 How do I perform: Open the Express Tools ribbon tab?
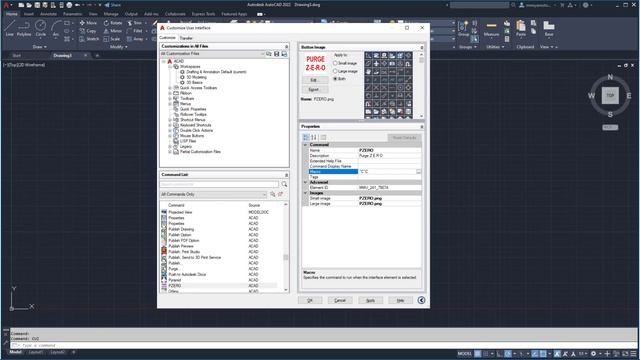(x=203, y=14)
